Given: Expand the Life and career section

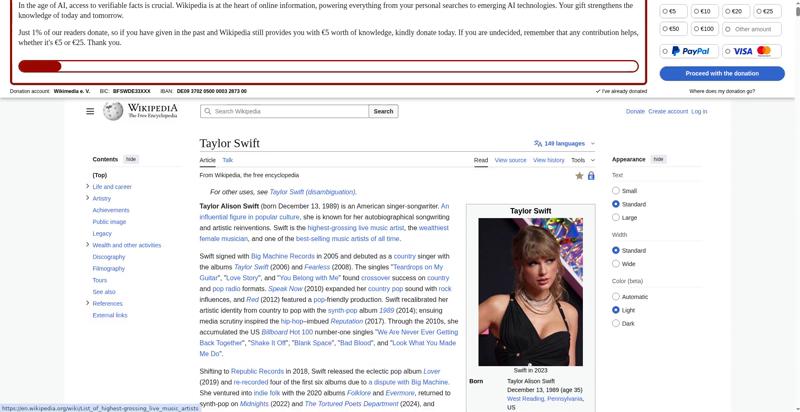Looking at the screenshot, I should click(88, 187).
